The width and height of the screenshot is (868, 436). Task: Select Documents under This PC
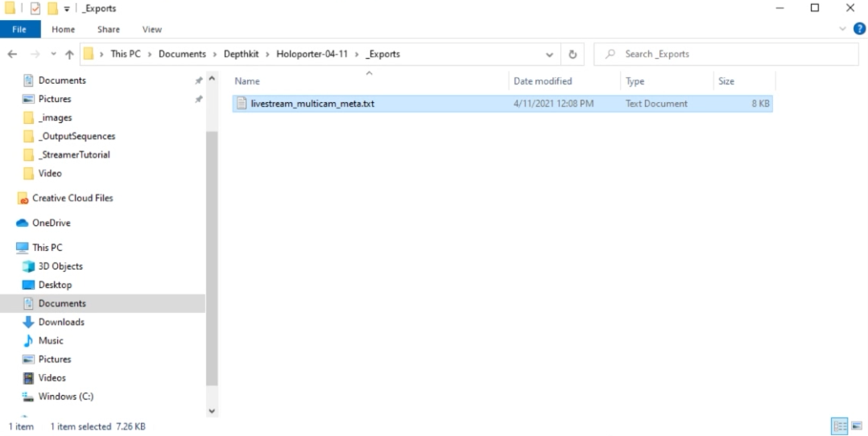point(62,303)
